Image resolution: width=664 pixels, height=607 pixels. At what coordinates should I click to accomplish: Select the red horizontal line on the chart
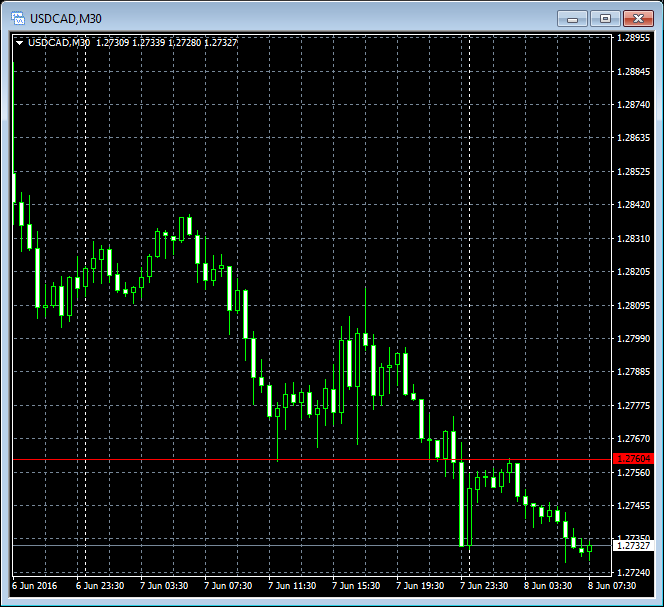coord(313,459)
